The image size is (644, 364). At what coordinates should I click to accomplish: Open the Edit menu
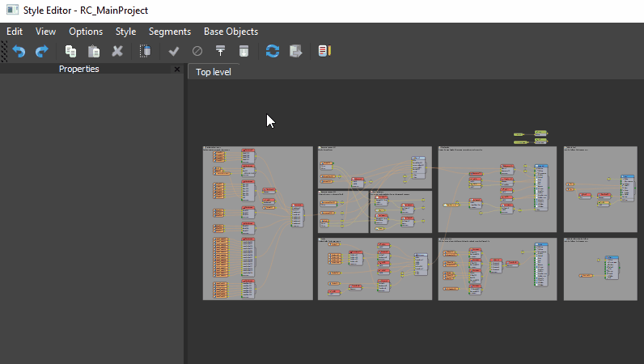(x=15, y=32)
